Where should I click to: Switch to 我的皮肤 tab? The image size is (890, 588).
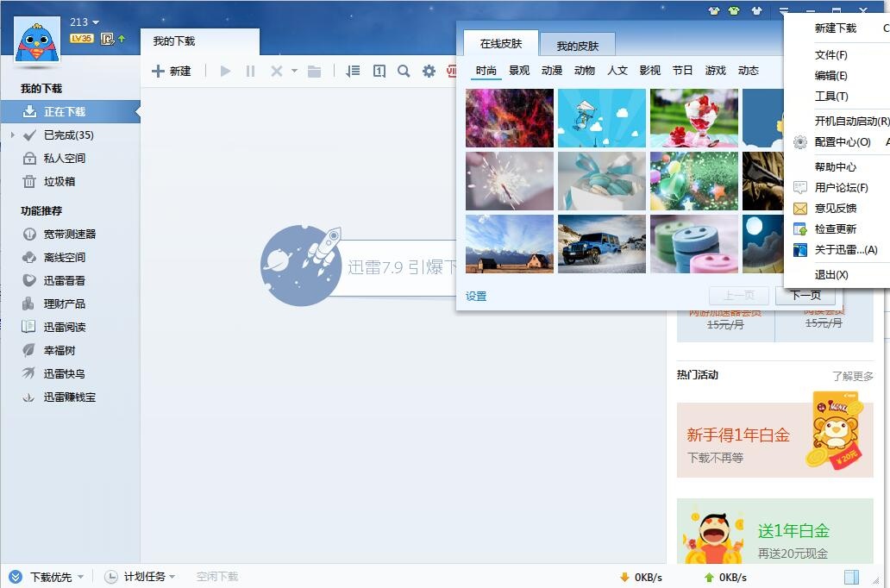[577, 46]
